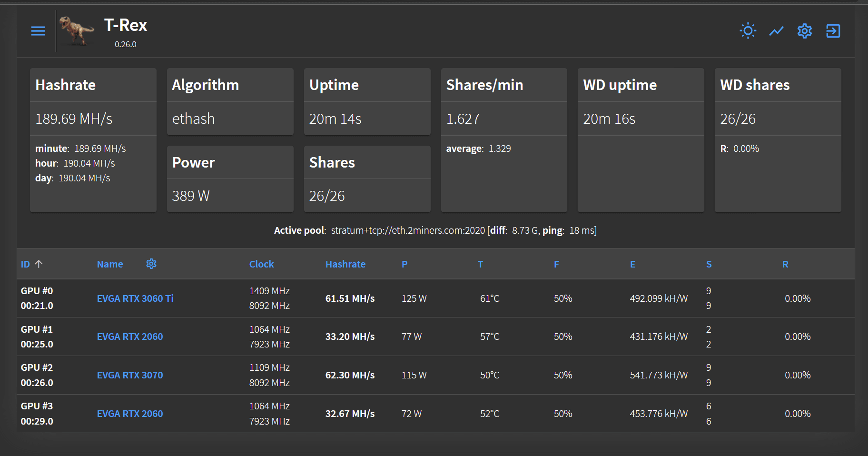868x456 pixels.
Task: Select the GPU #2 row ID cell
Action: click(x=37, y=375)
